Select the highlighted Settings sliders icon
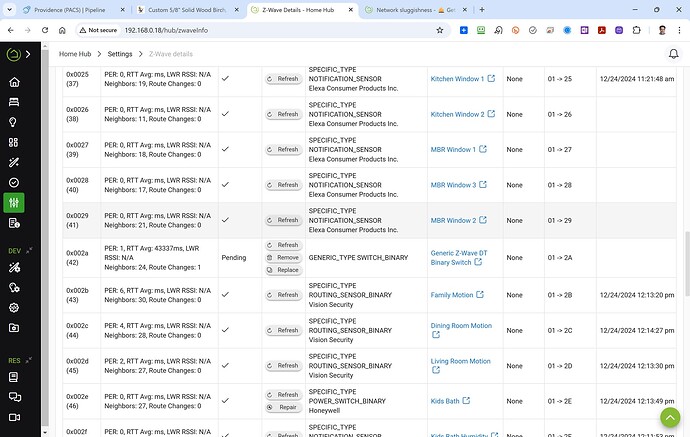The image size is (690, 437). [x=14, y=203]
